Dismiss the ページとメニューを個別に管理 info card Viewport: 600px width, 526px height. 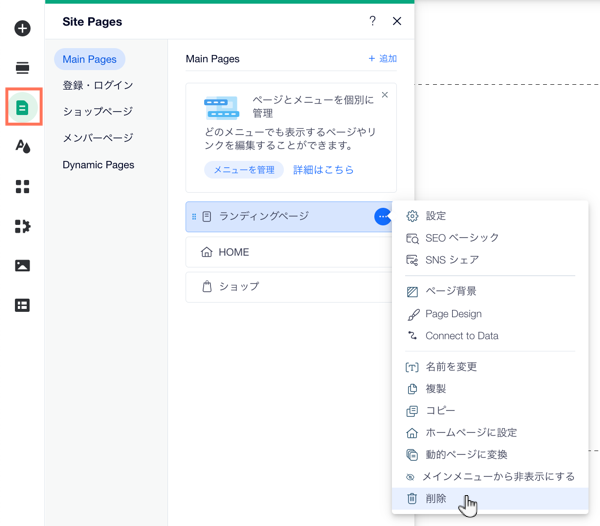tap(385, 94)
